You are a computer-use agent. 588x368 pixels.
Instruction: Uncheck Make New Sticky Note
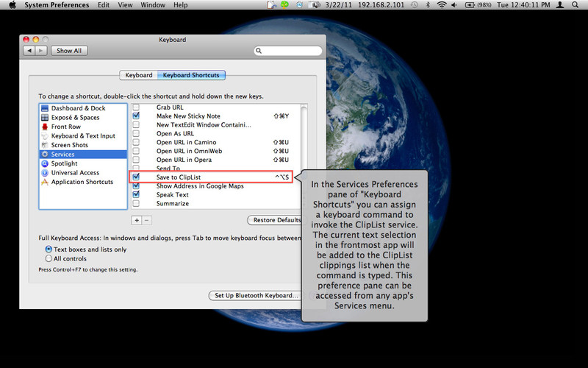136,116
